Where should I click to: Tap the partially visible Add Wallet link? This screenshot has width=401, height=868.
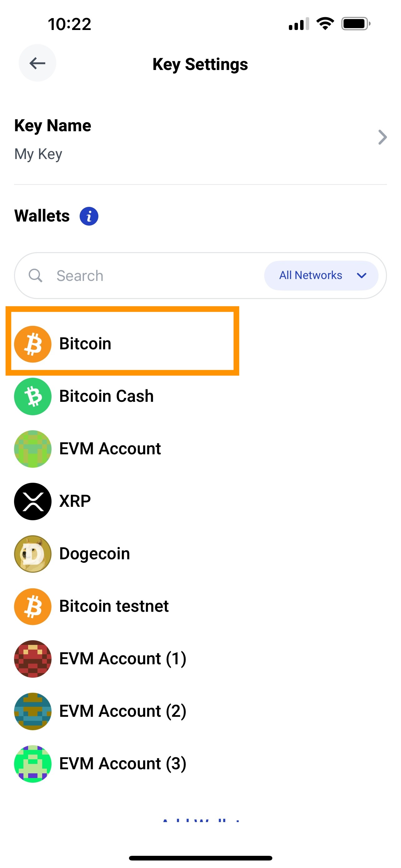(x=201, y=820)
